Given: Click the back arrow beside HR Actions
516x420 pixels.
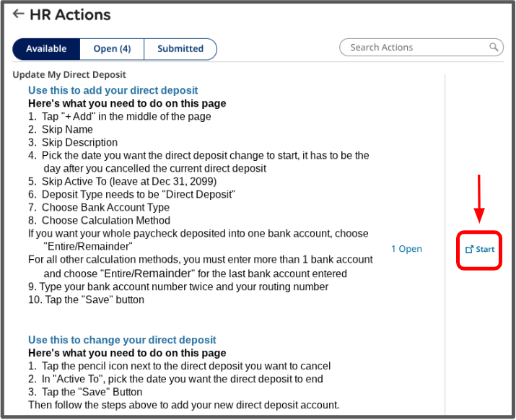Looking at the screenshot, I should pos(19,14).
